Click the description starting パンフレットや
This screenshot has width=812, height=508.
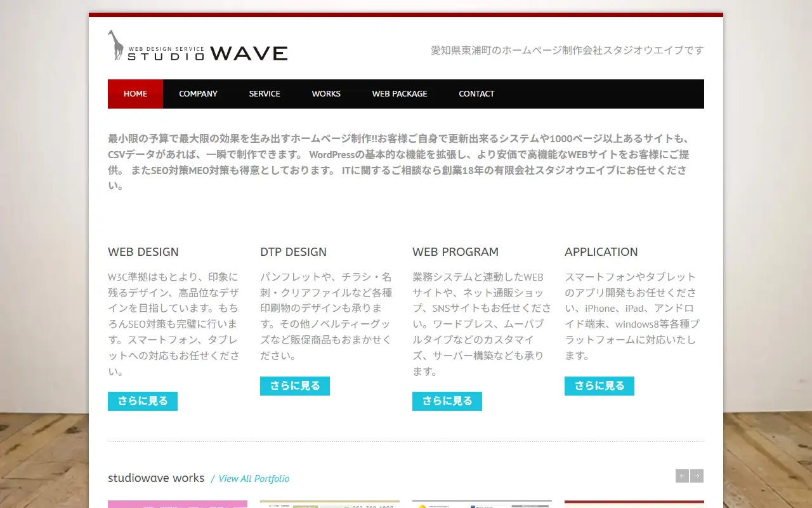click(327, 316)
